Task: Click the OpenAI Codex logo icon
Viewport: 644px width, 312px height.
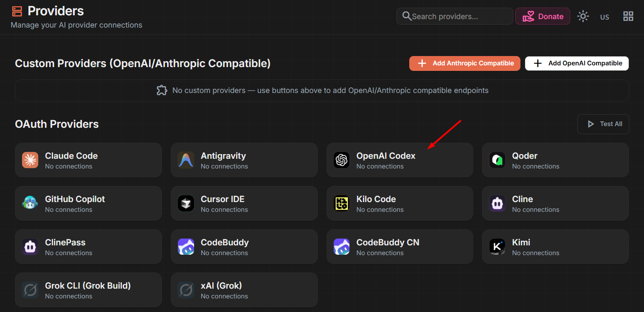Action: 341,160
